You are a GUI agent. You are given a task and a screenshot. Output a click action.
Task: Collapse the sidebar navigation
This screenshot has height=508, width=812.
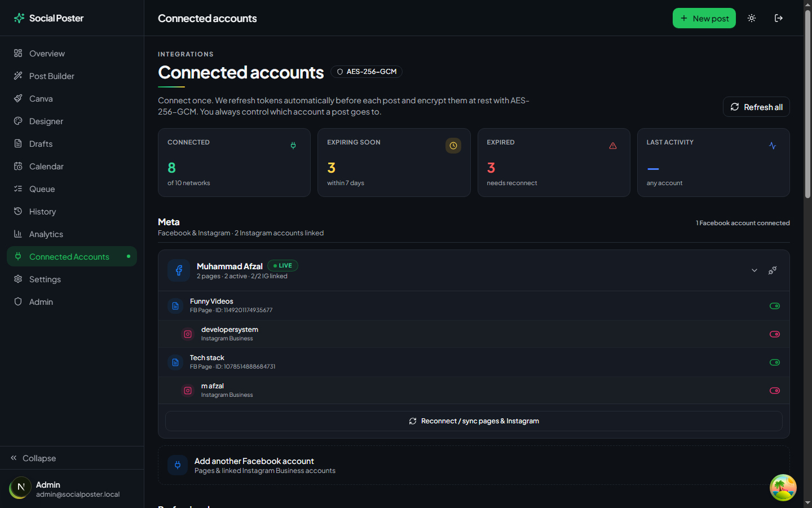click(x=72, y=458)
